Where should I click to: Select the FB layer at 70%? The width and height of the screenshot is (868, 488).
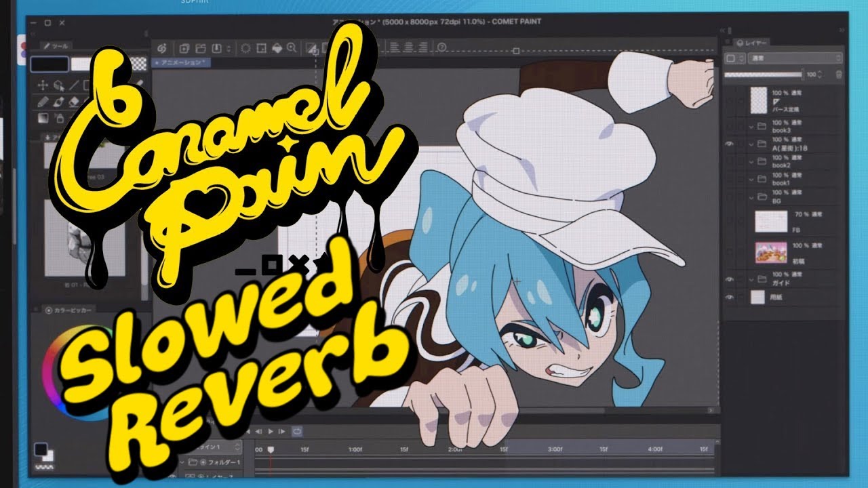click(x=785, y=221)
